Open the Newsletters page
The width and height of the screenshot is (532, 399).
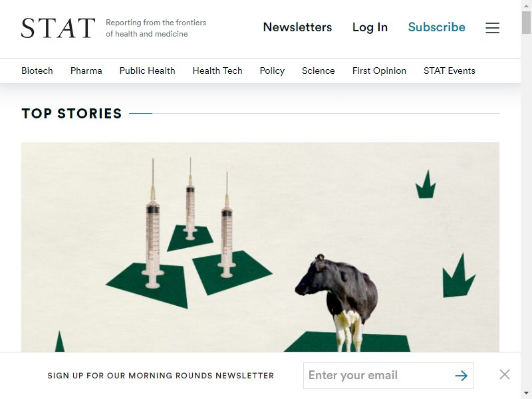[297, 27]
